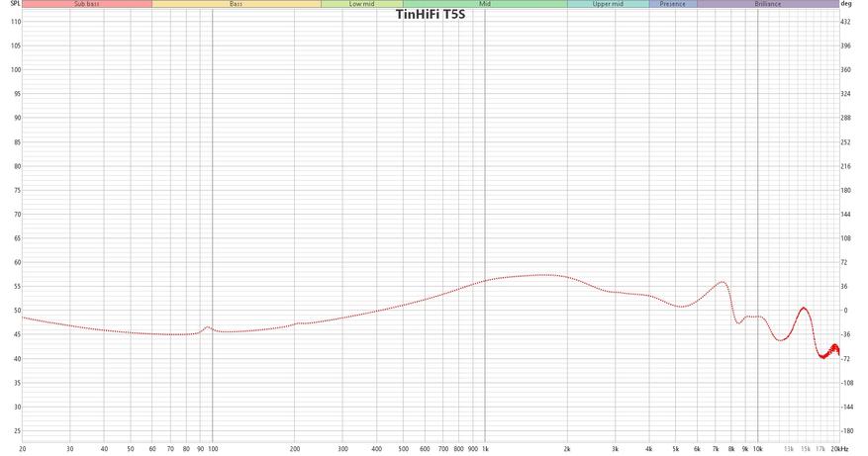Click the 85 SPL axis value

pyautogui.click(x=17, y=142)
